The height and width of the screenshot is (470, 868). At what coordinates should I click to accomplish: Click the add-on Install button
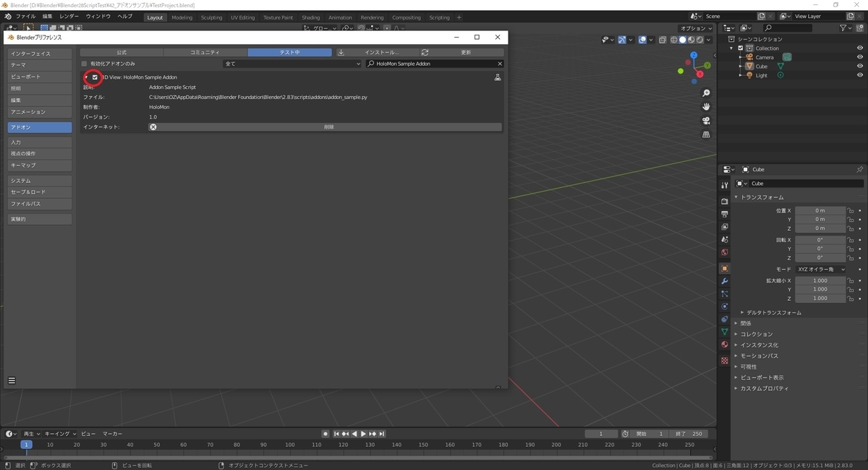[378, 53]
